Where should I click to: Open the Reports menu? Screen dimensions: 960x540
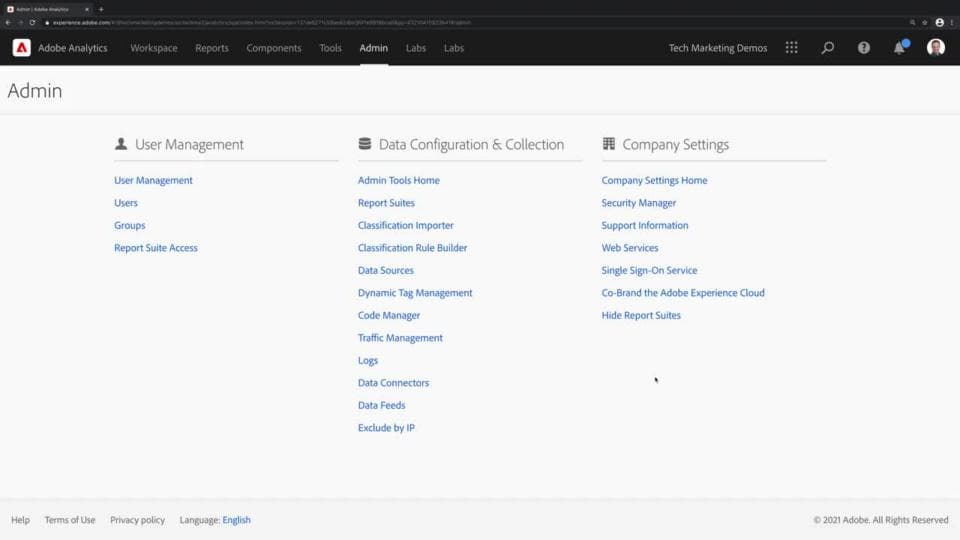(212, 48)
